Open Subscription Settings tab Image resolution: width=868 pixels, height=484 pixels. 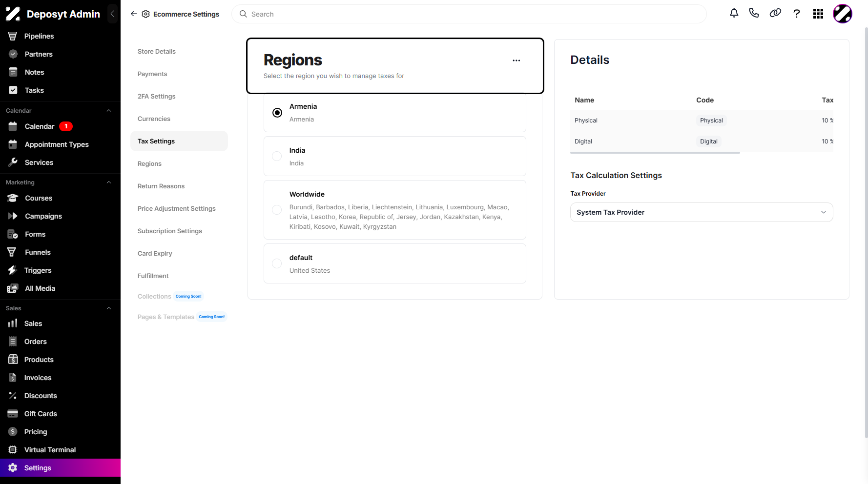[x=170, y=231]
